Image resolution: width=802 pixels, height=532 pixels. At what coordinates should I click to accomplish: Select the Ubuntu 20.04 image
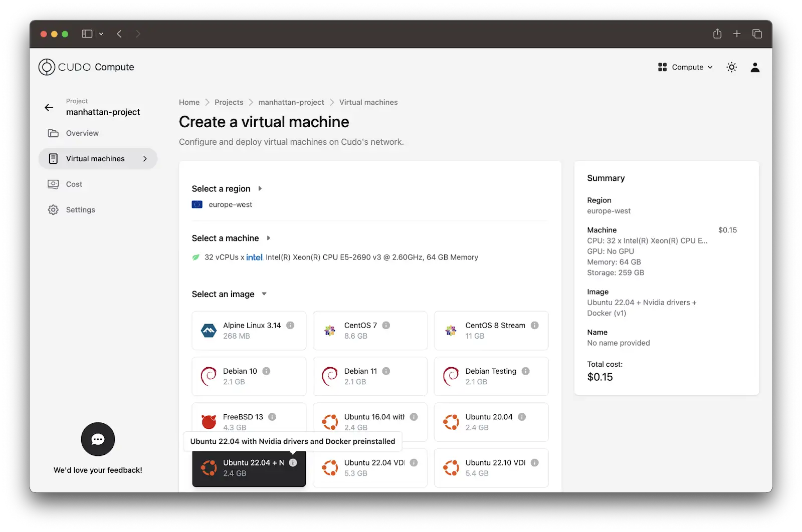[491, 422]
